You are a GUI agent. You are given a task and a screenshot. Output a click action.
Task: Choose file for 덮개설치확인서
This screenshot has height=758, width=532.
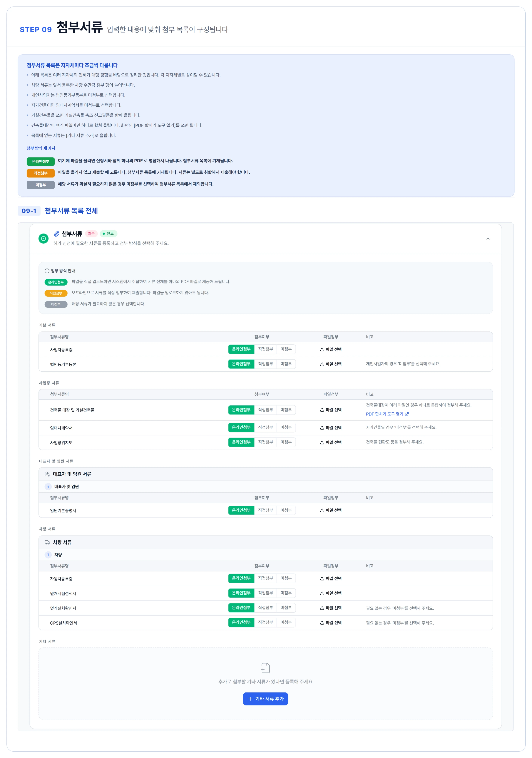(331, 608)
